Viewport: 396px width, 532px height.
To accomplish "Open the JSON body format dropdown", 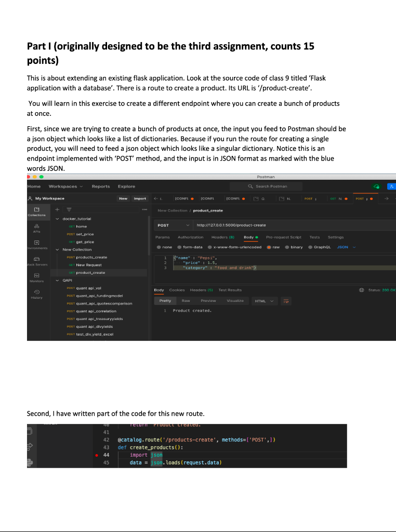I will [x=346, y=247].
